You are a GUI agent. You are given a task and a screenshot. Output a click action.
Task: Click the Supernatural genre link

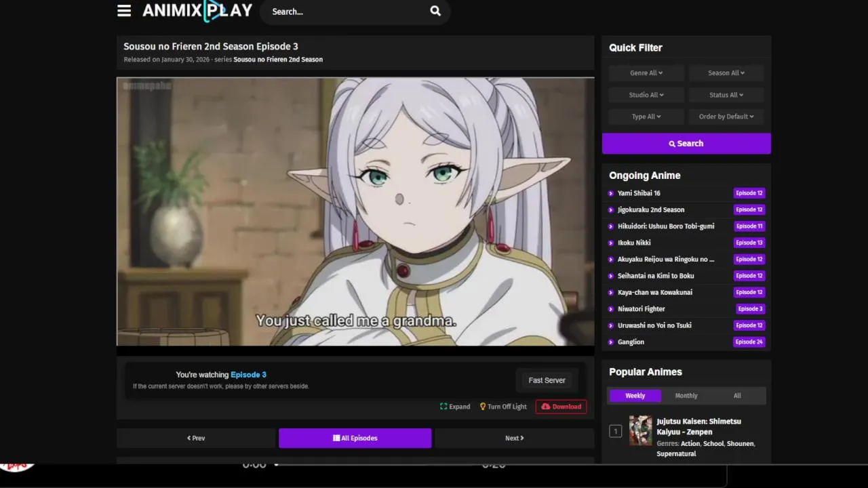[676, 453]
